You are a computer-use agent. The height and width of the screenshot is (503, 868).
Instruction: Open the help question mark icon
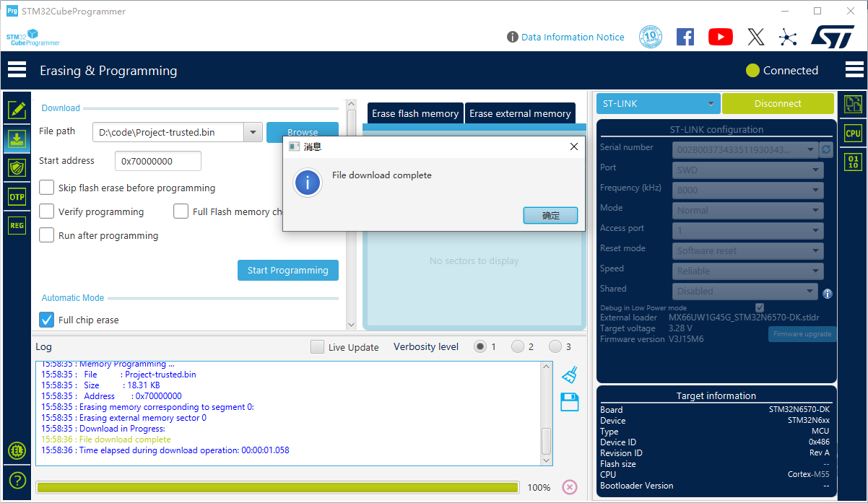pyautogui.click(x=17, y=481)
